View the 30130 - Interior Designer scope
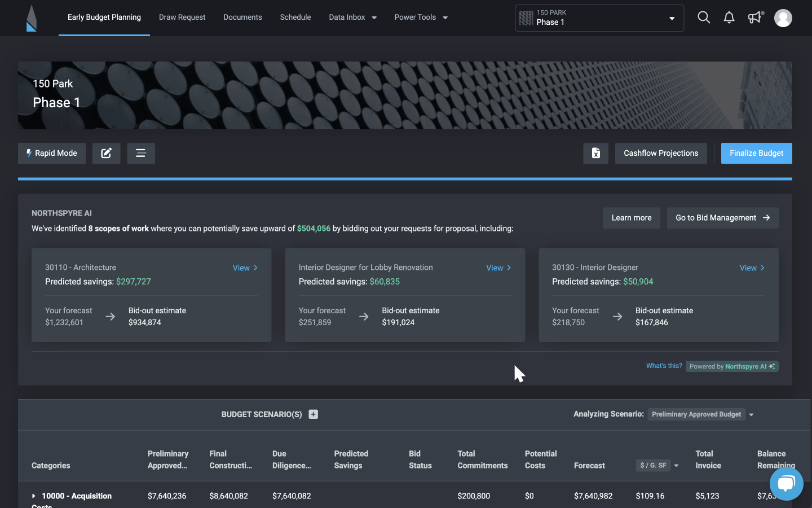This screenshot has height=508, width=812. 752,268
